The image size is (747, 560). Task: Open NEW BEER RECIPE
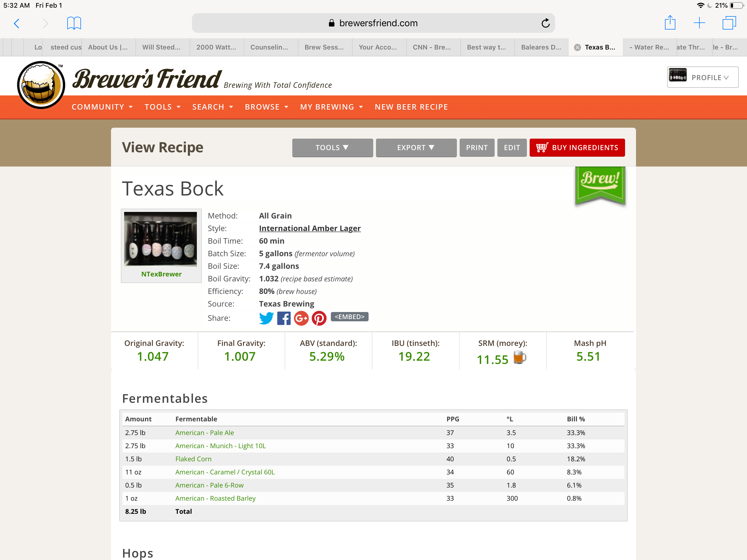coord(411,107)
